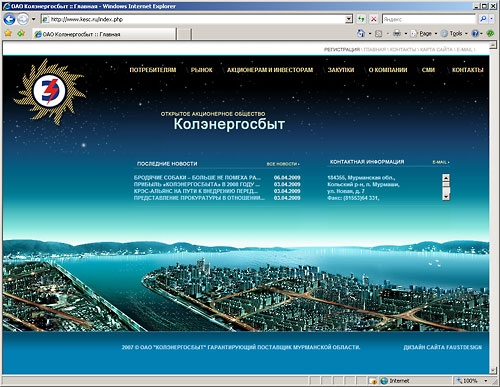Click ДИЗАЙН САЙТА FAUSTDESIGN footer link
This screenshot has height=387, width=500.
[x=443, y=347]
